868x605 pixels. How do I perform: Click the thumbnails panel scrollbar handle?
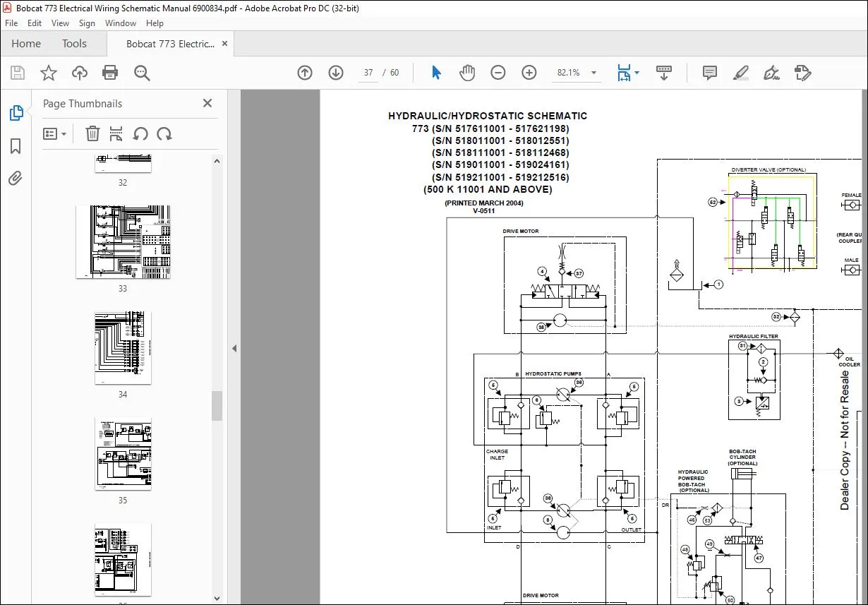[x=217, y=405]
